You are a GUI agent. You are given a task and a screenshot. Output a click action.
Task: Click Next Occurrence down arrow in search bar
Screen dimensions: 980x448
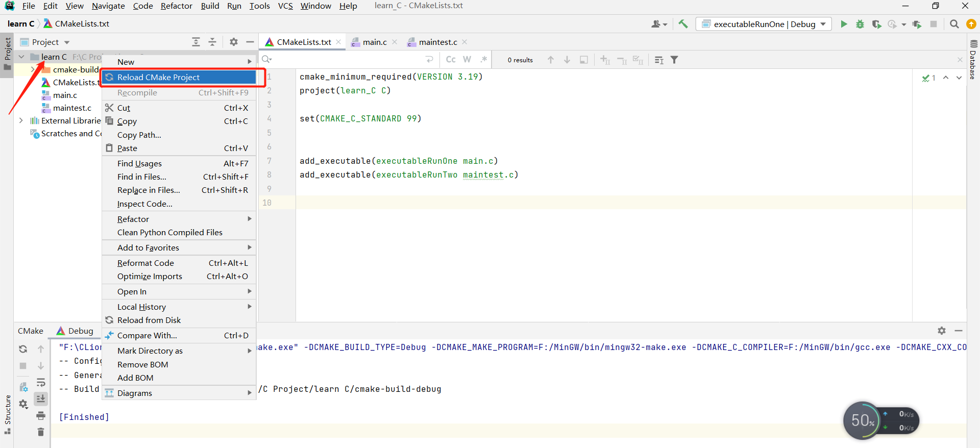pyautogui.click(x=567, y=60)
